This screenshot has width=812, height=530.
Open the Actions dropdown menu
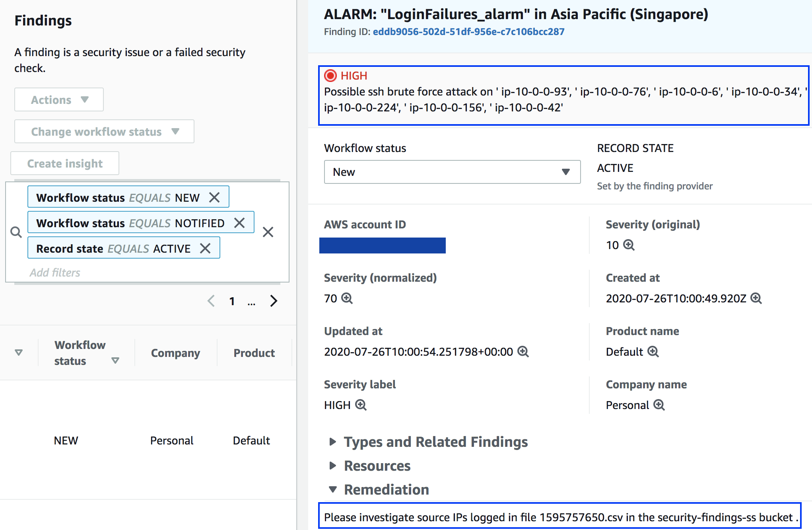(x=59, y=99)
